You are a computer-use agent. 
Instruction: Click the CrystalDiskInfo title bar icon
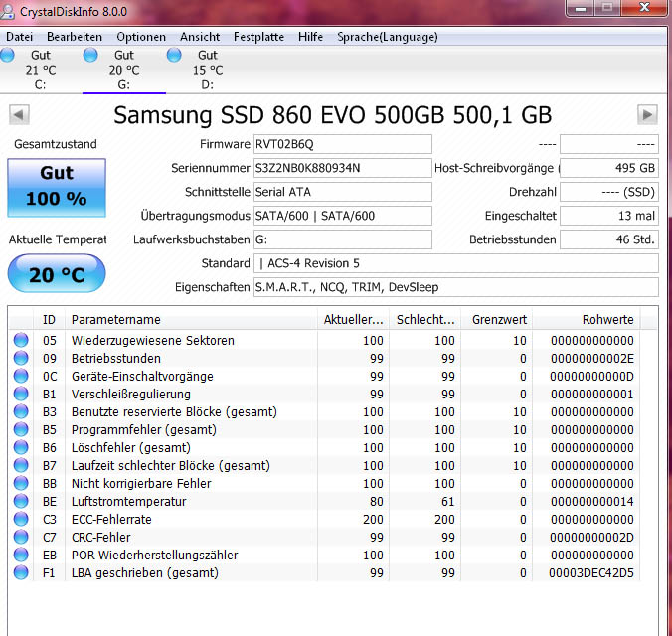[x=7, y=11]
